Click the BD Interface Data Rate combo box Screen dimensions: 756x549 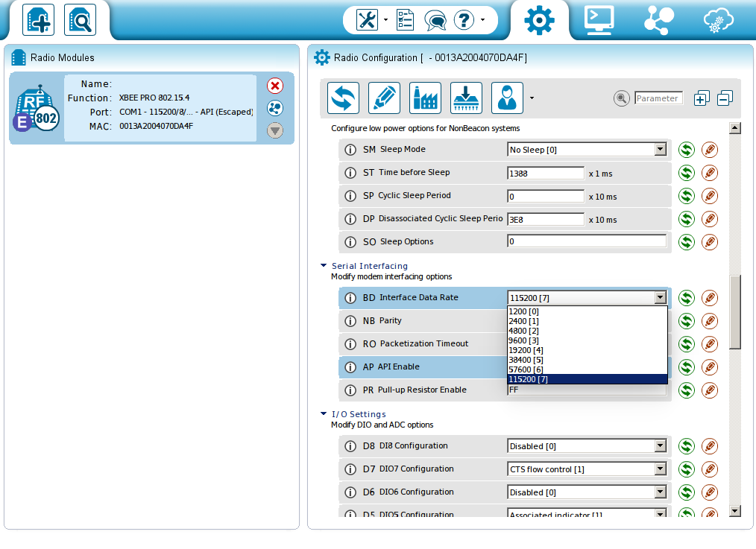coord(587,298)
